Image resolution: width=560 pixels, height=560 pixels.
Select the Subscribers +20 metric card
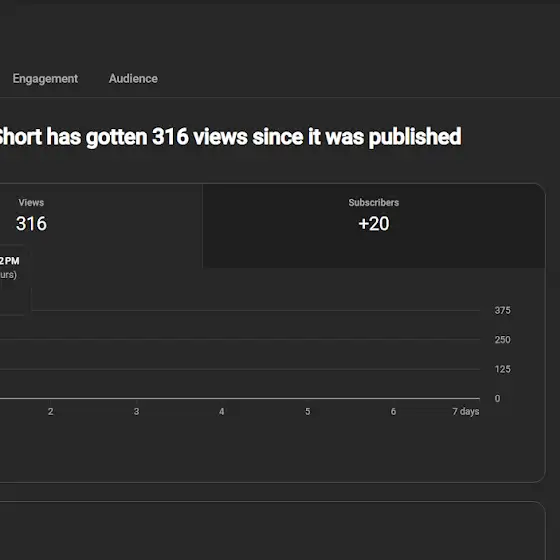point(374,225)
